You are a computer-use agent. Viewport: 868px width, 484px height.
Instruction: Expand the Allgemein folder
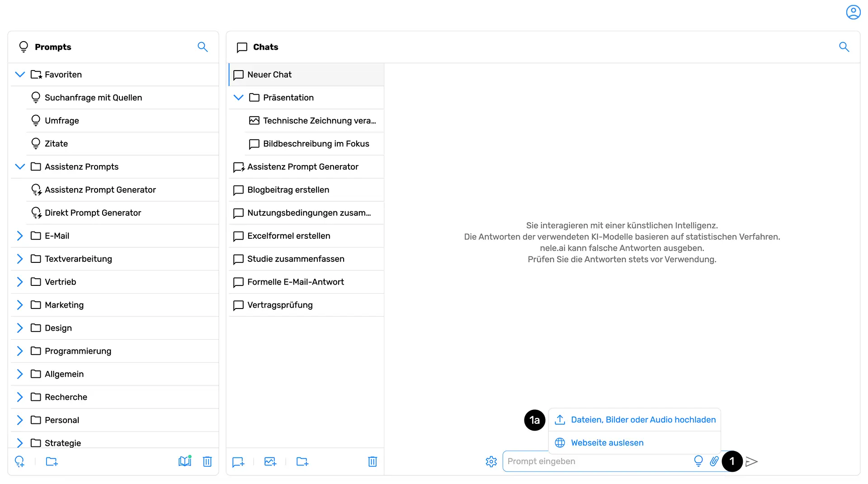pyautogui.click(x=20, y=374)
